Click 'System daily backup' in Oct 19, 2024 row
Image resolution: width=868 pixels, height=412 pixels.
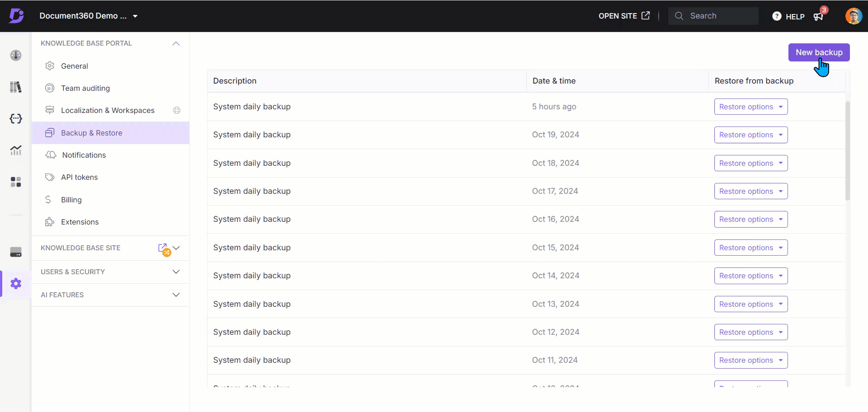pyautogui.click(x=252, y=135)
